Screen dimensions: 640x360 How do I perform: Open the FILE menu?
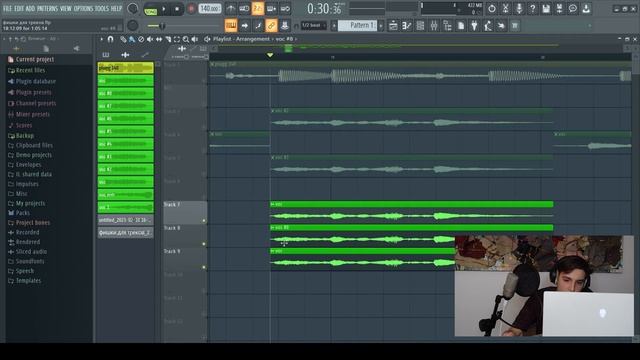coord(7,8)
